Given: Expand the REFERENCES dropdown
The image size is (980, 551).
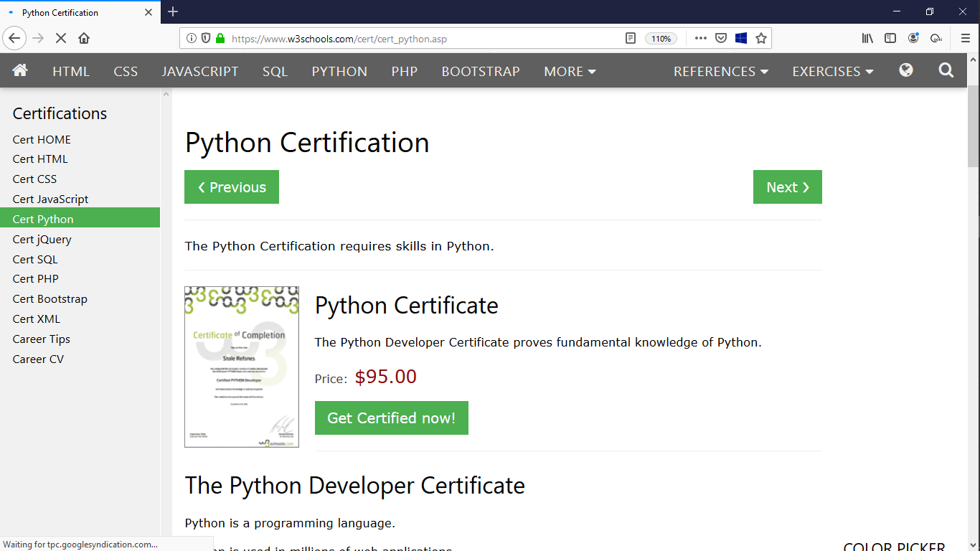Looking at the screenshot, I should pyautogui.click(x=721, y=71).
